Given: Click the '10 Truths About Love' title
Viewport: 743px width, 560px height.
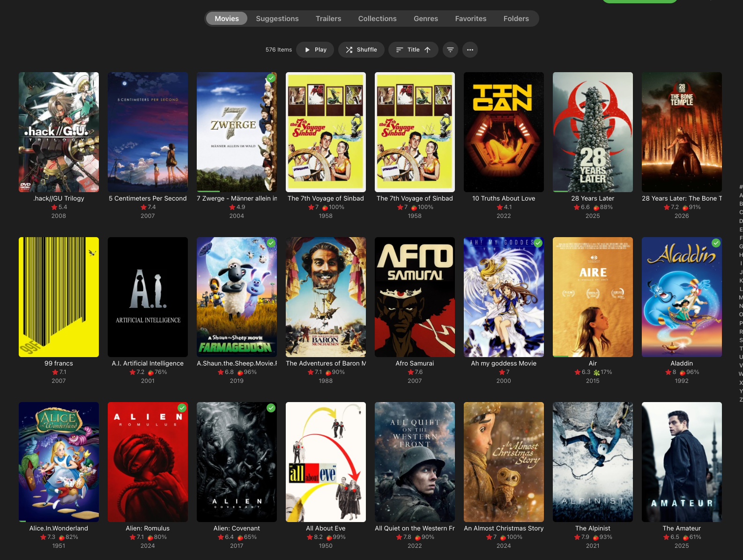Looking at the screenshot, I should point(504,198).
